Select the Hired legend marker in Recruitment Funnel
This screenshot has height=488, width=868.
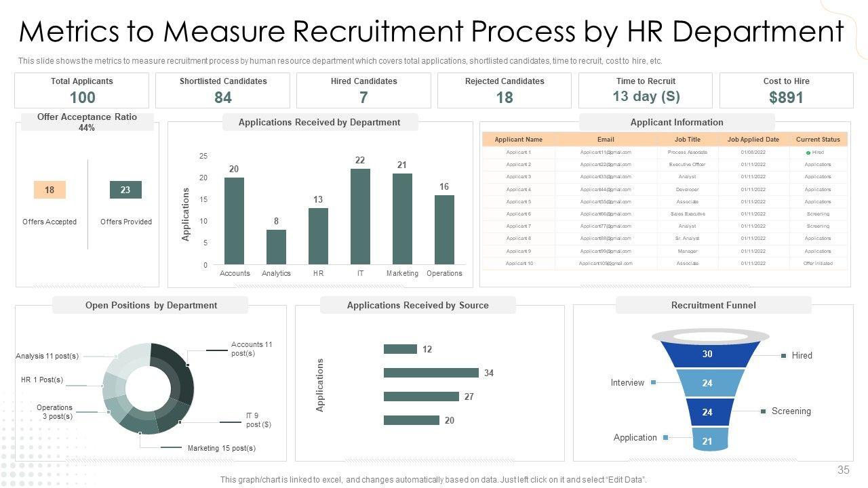[784, 355]
